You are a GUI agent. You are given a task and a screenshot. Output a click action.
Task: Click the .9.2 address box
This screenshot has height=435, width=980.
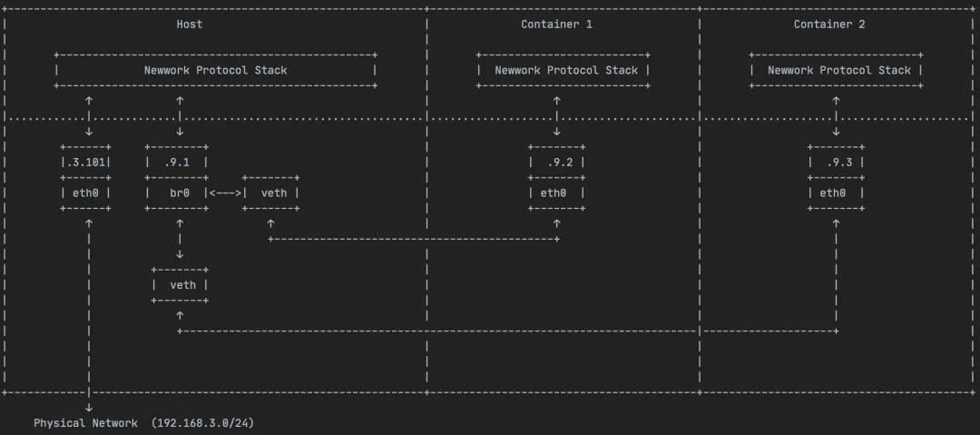(557, 163)
